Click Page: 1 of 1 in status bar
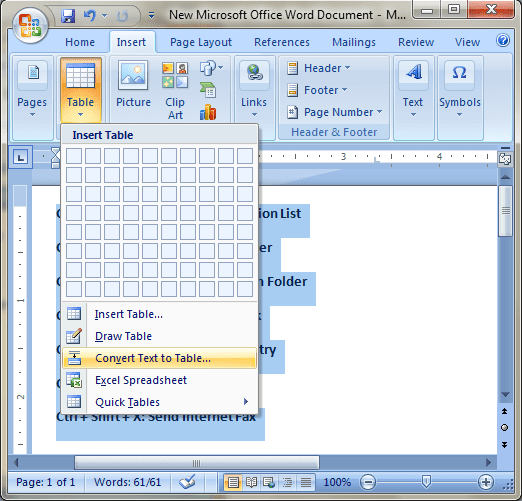This screenshot has height=501, width=522. [46, 482]
